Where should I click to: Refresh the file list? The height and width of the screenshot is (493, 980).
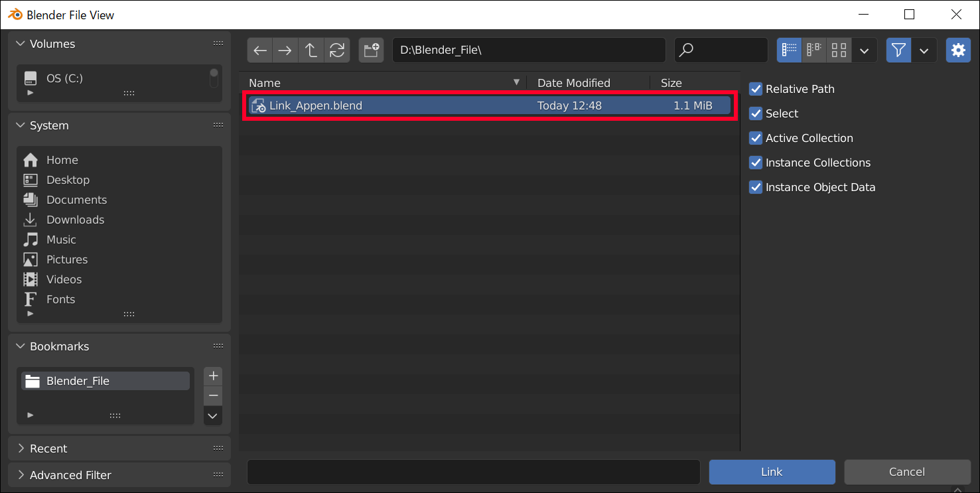[336, 50]
